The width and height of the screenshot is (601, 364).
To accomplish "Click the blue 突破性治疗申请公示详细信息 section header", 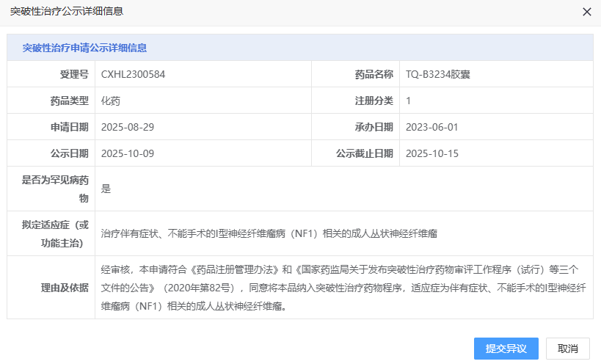I will 84,48.
